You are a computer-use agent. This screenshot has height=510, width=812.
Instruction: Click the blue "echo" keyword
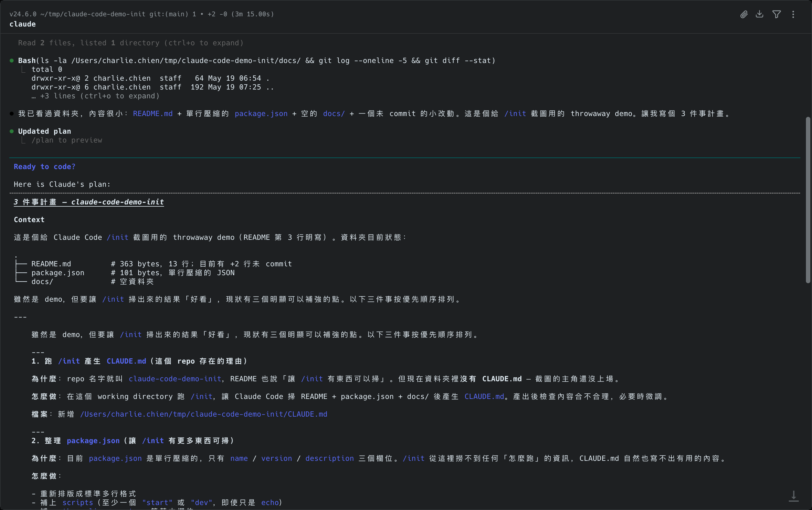270,503
